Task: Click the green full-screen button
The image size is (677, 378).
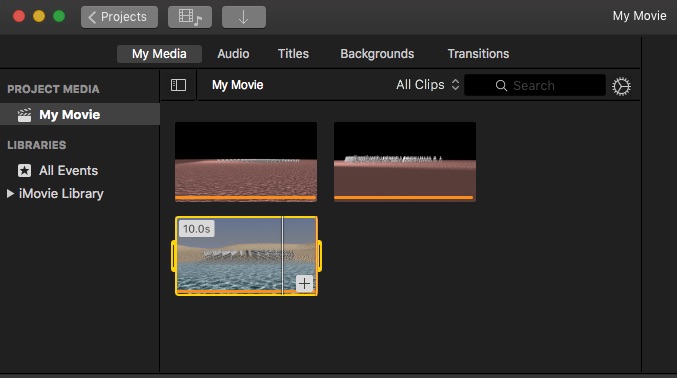Action: point(59,16)
